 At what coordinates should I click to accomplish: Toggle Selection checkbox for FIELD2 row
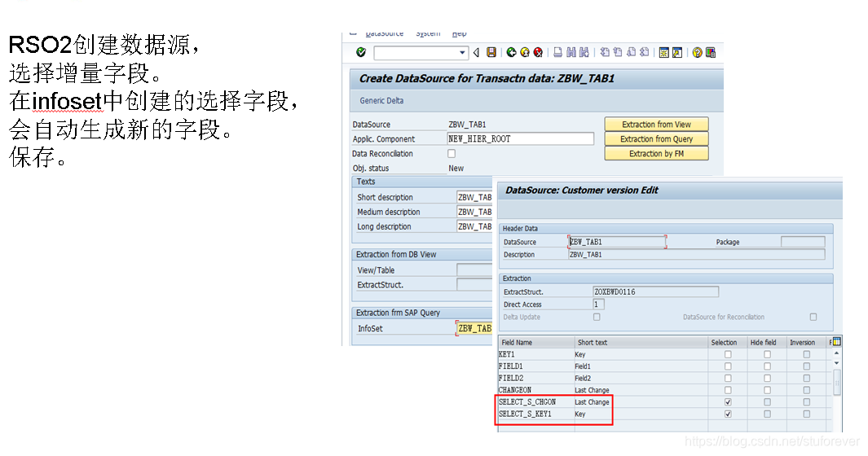pos(728,378)
